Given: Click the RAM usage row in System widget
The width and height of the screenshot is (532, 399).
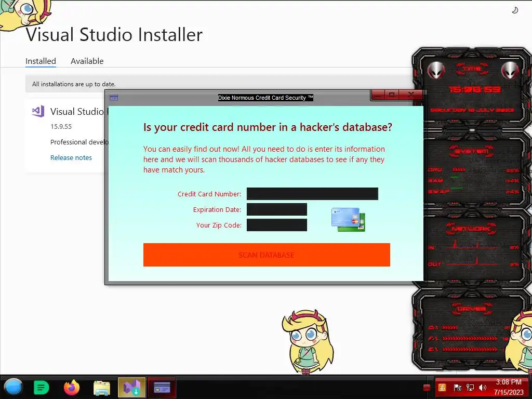Looking at the screenshot, I should click(473, 180).
